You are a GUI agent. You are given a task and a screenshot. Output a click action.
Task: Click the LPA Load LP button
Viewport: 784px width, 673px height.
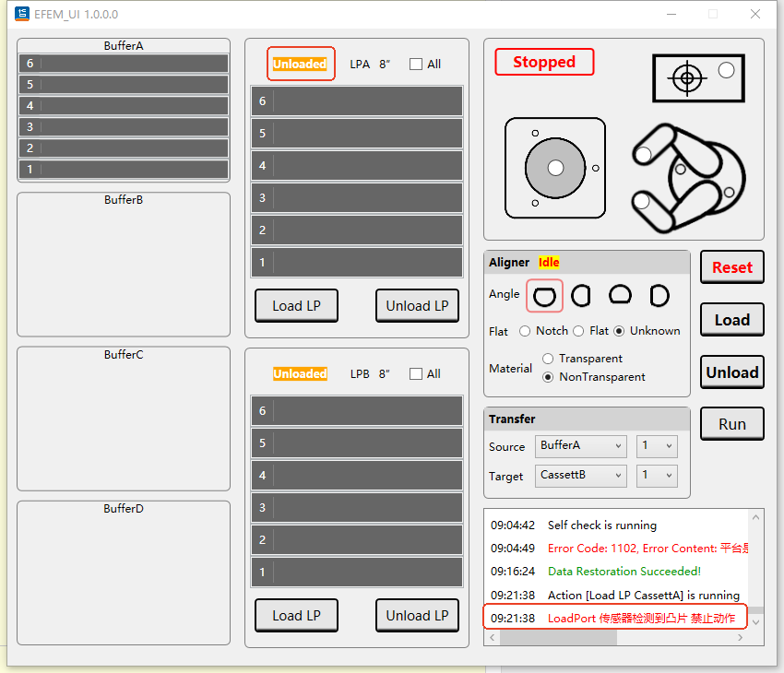coord(296,305)
